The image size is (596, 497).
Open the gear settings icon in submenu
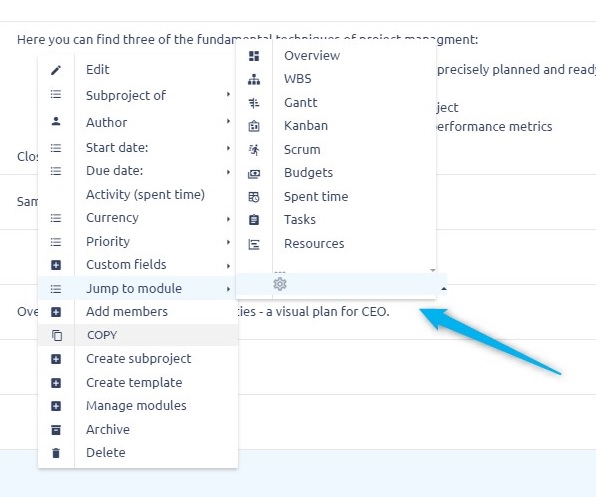(x=280, y=284)
